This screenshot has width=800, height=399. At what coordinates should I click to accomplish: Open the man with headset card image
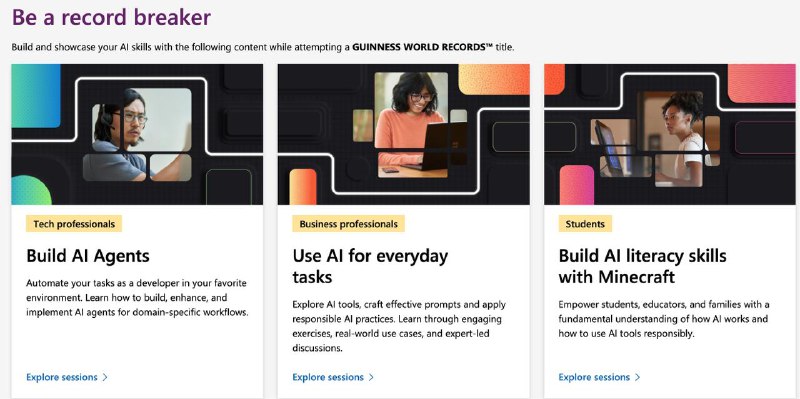[x=137, y=134]
